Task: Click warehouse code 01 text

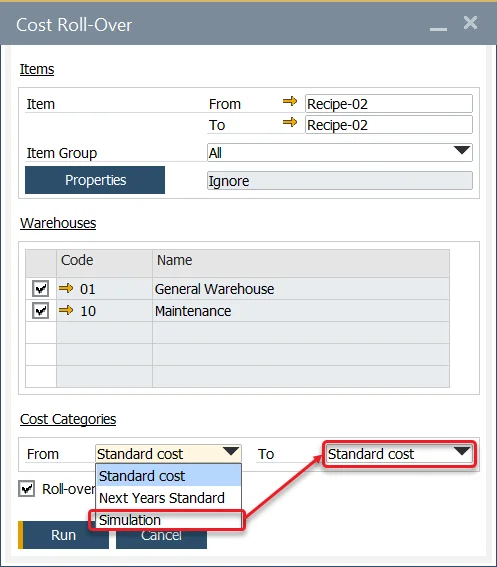Action: (x=88, y=289)
